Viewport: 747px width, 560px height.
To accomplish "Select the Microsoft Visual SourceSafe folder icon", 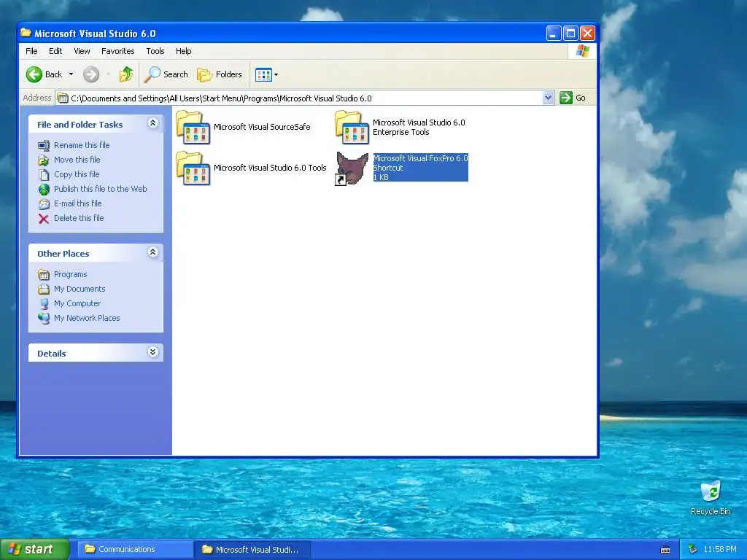I will [x=193, y=127].
